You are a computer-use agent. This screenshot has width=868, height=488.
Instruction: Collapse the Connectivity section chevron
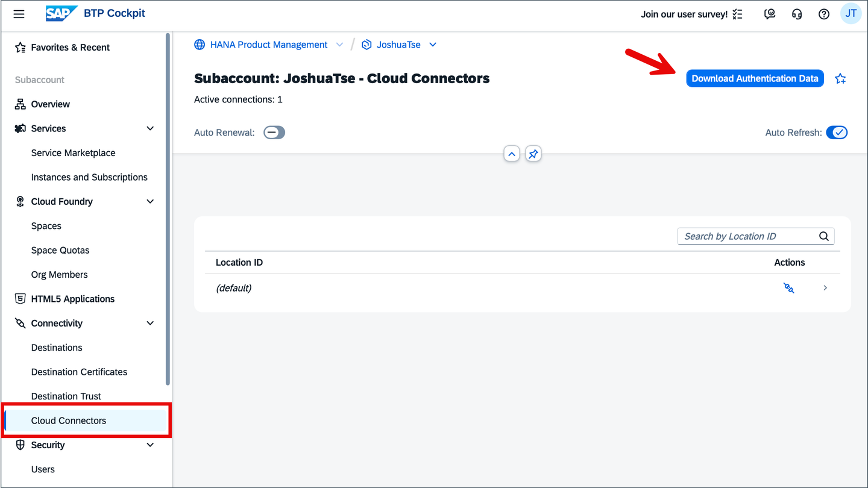pyautogui.click(x=150, y=323)
